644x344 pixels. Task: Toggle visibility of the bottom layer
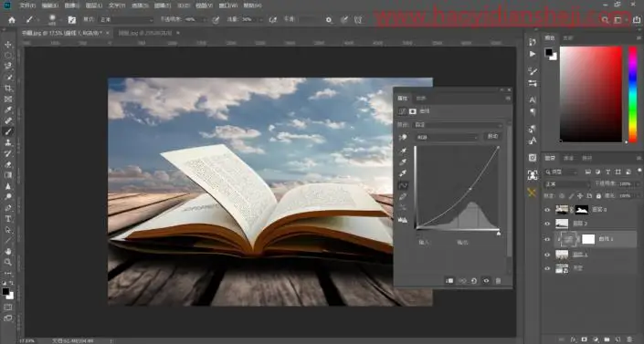tap(547, 268)
